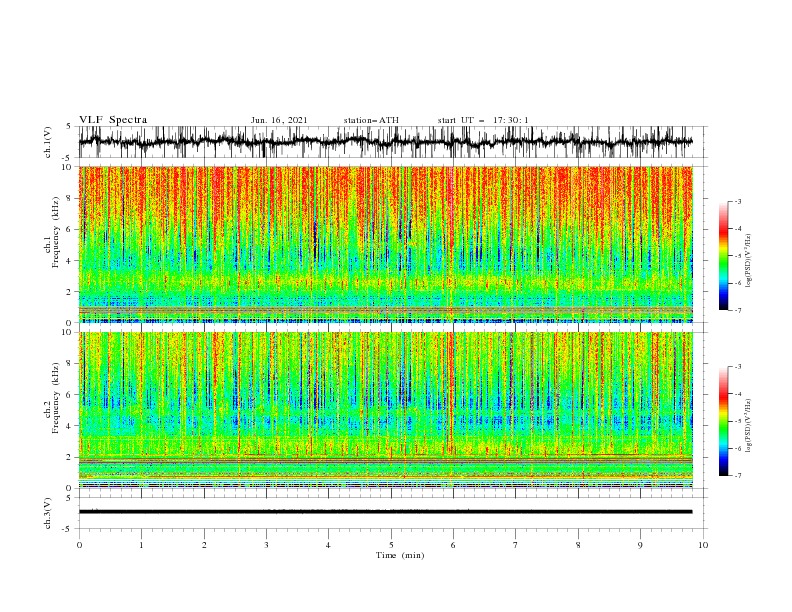
Task: Click the ch.1 color bar '-3' tick label
Action: click(x=738, y=201)
